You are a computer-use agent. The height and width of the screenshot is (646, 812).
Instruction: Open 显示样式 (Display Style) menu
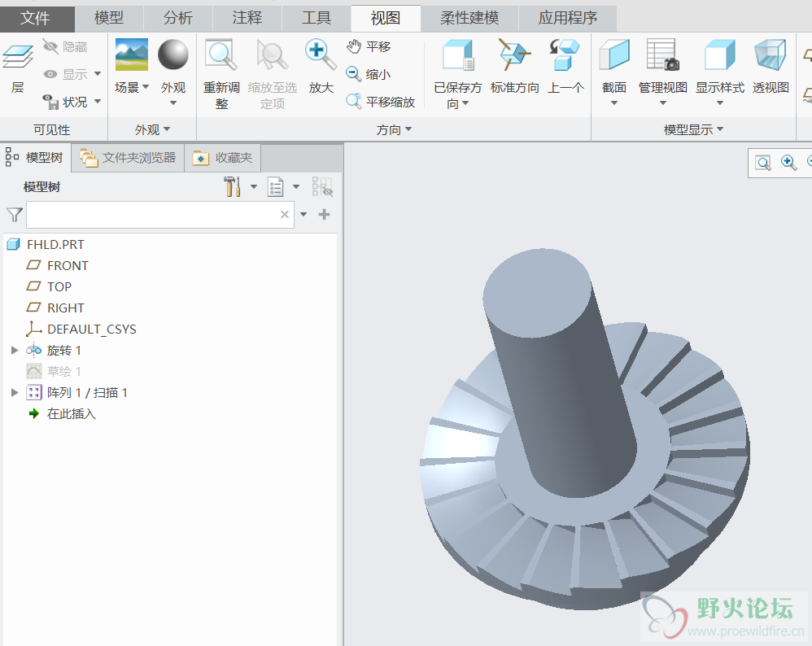[720, 72]
